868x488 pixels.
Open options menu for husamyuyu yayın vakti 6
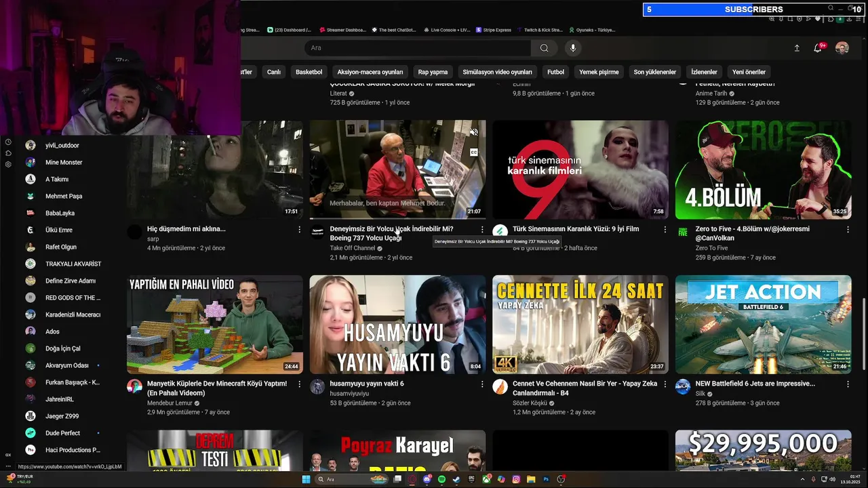tap(482, 384)
